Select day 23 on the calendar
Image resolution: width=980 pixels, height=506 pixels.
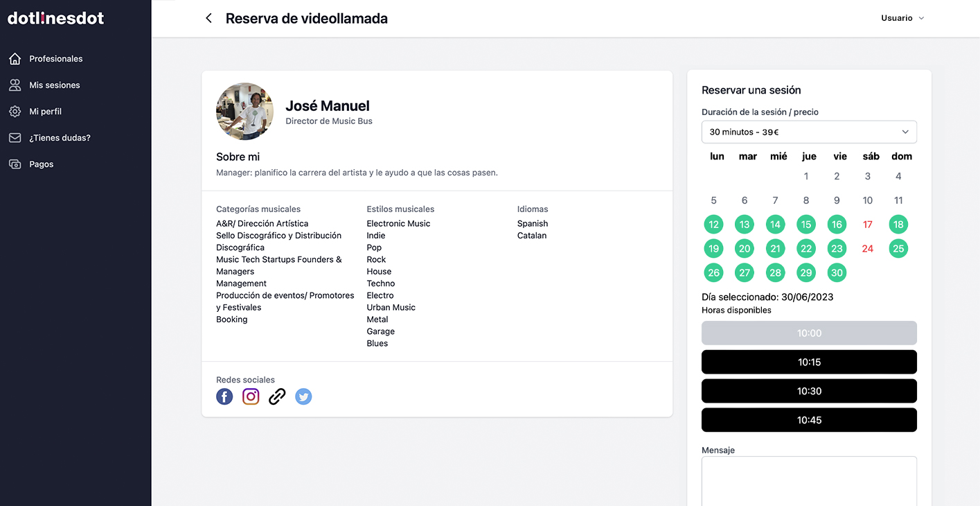pyautogui.click(x=837, y=249)
